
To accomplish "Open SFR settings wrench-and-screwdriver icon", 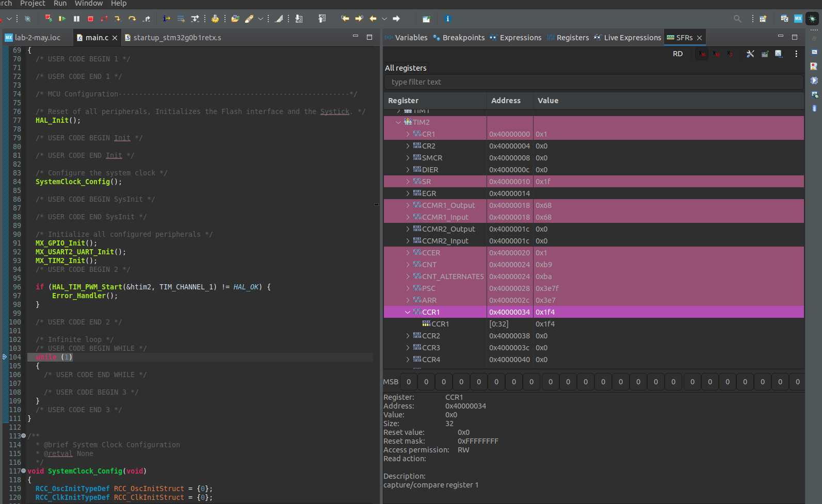I will click(750, 54).
